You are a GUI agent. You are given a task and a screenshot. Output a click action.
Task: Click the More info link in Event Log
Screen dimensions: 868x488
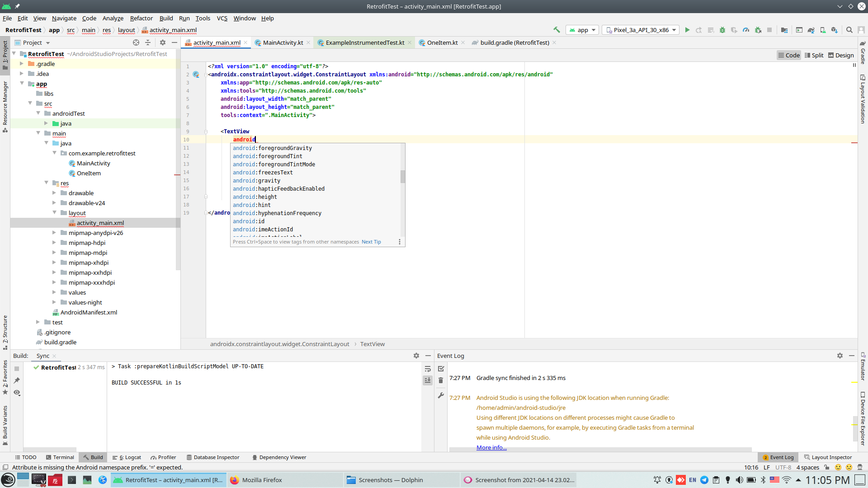491,447
